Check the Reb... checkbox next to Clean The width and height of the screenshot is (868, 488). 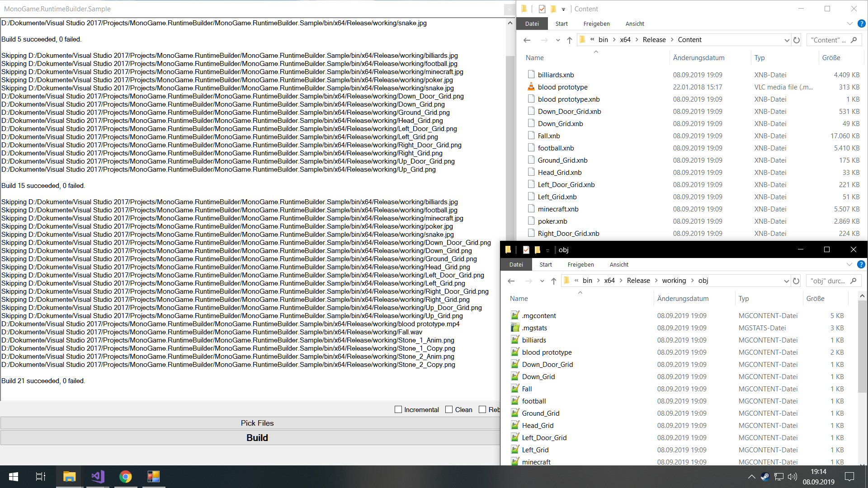pos(482,409)
